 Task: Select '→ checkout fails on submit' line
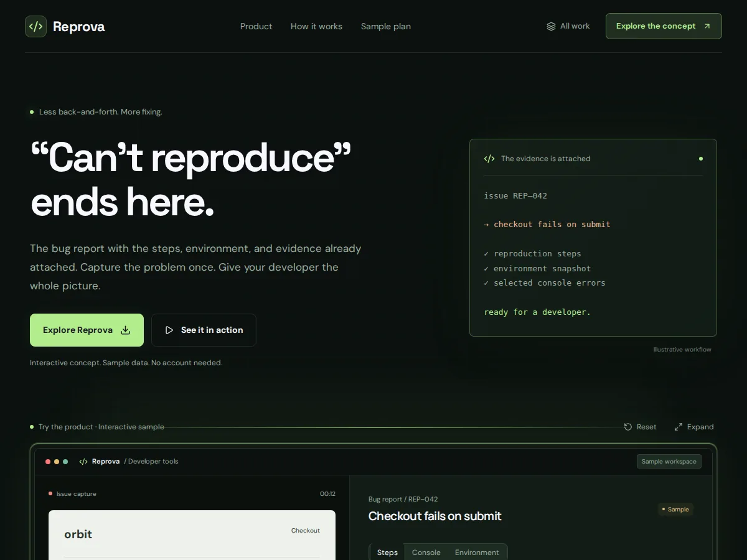tap(547, 224)
